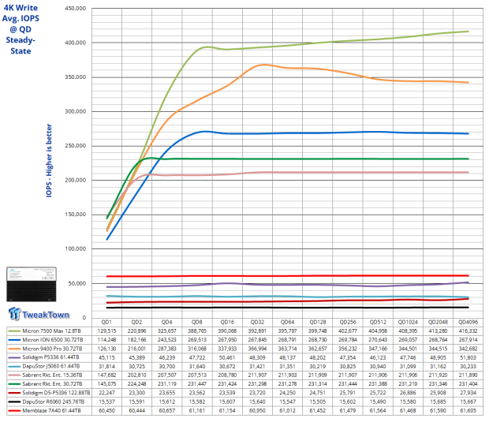This screenshot has height=448, width=489.
Task: Click the 50,000 y-axis label
Action: (77, 283)
